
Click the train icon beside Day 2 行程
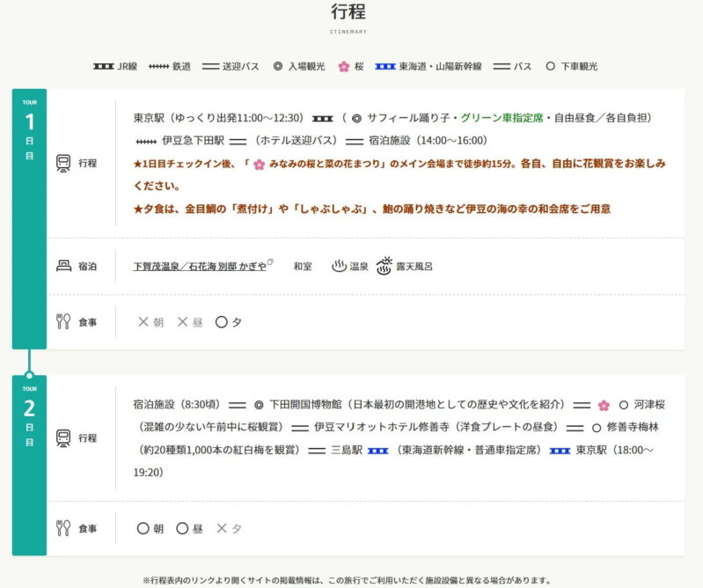pyautogui.click(x=63, y=437)
